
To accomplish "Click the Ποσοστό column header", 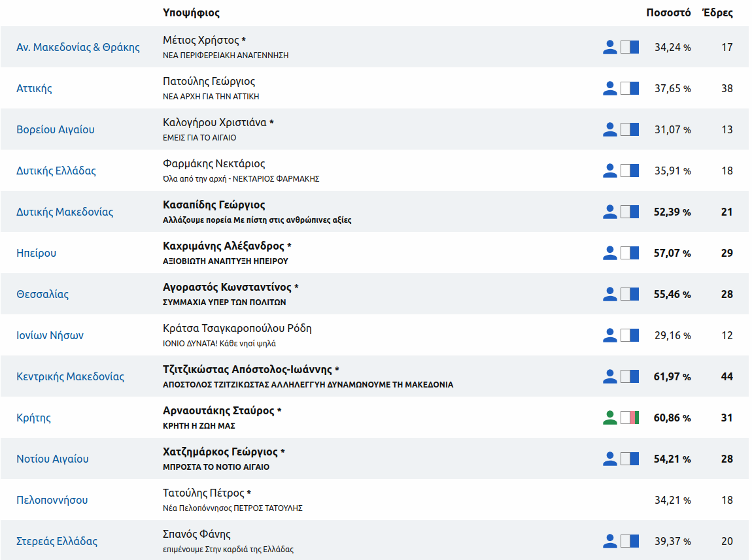I will pos(668,12).
